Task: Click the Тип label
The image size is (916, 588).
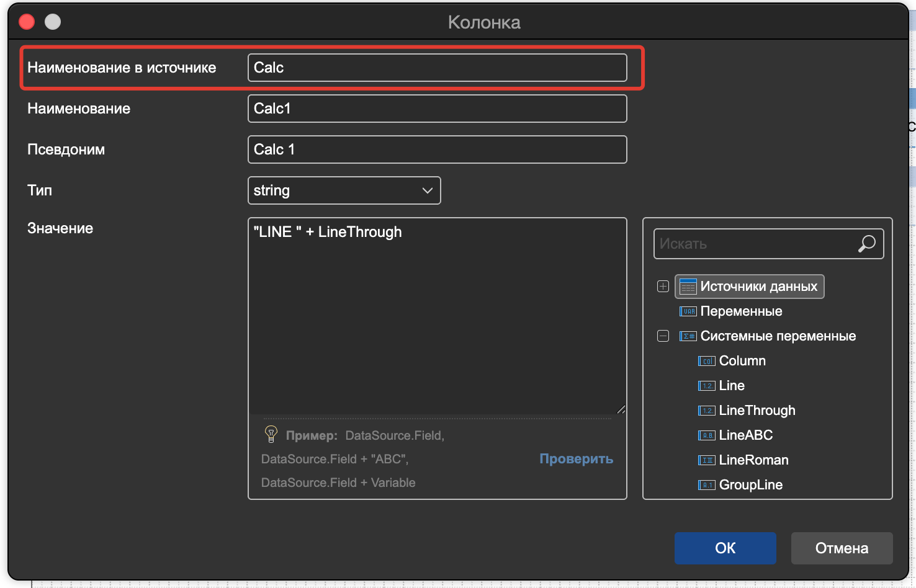Action: (x=40, y=190)
